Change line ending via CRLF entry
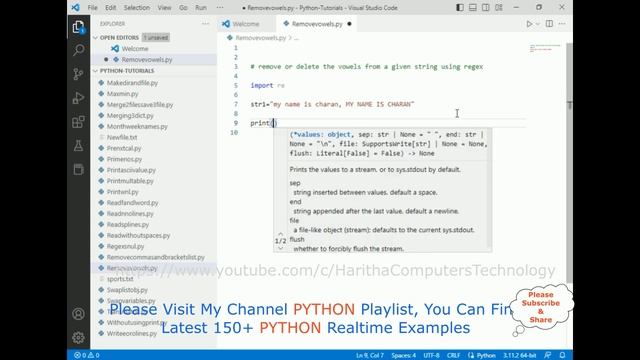The height and width of the screenshot is (360, 640). pos(453,355)
